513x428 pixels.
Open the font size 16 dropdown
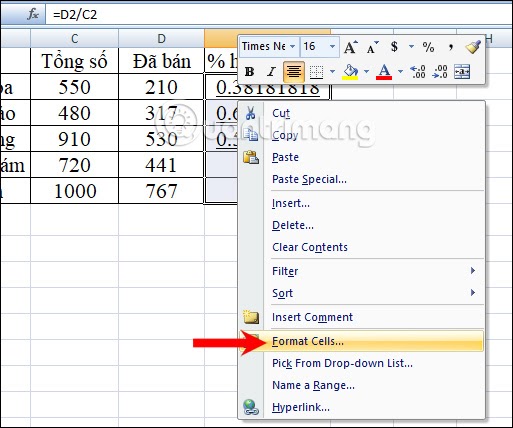point(332,46)
